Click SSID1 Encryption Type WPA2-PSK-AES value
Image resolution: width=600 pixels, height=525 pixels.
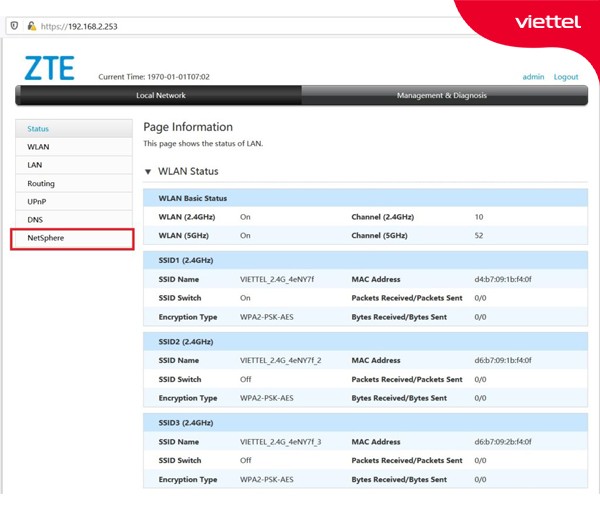click(267, 317)
